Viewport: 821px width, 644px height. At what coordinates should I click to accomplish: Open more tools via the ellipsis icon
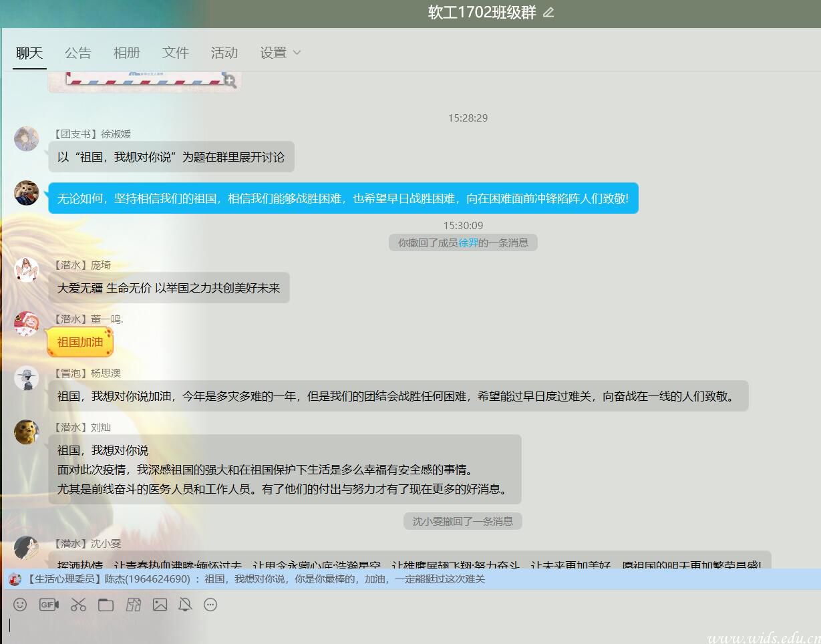pyautogui.click(x=210, y=605)
